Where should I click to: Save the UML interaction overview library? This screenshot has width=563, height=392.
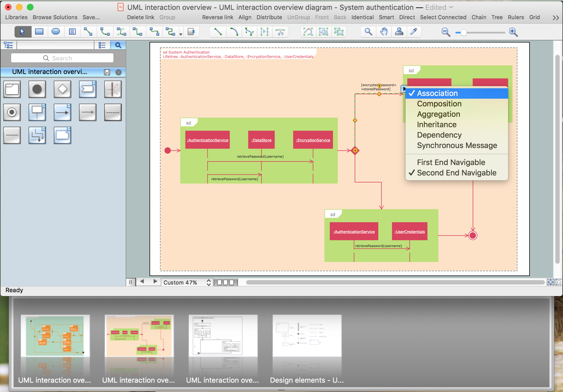click(x=107, y=72)
